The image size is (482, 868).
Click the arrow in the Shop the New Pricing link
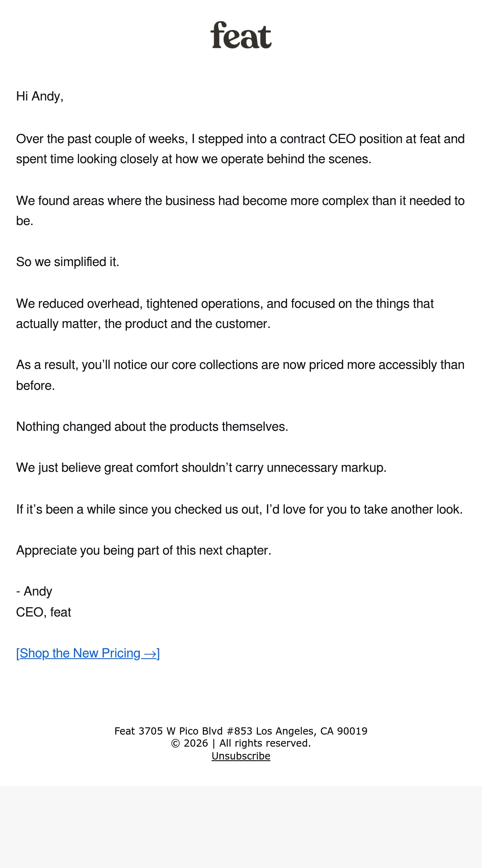pos(150,654)
